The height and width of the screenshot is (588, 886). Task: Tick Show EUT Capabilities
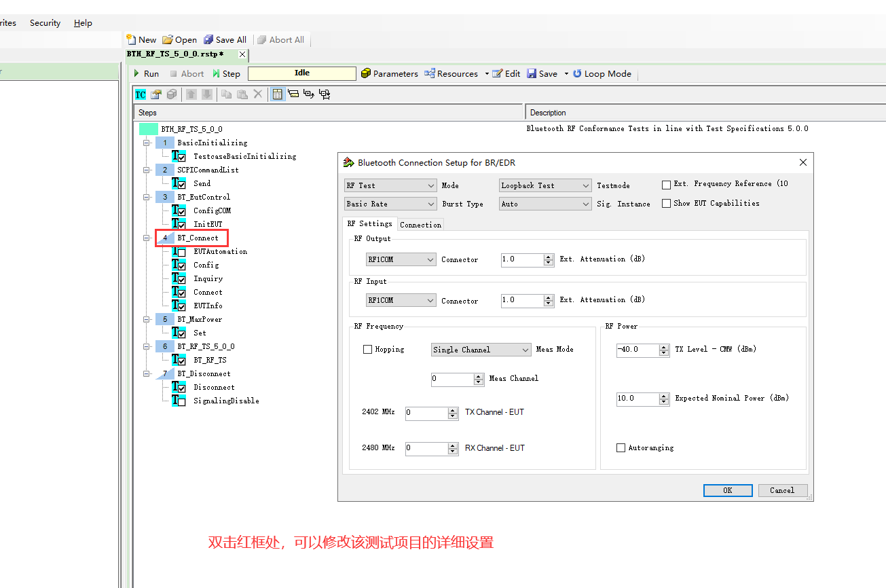(x=666, y=203)
